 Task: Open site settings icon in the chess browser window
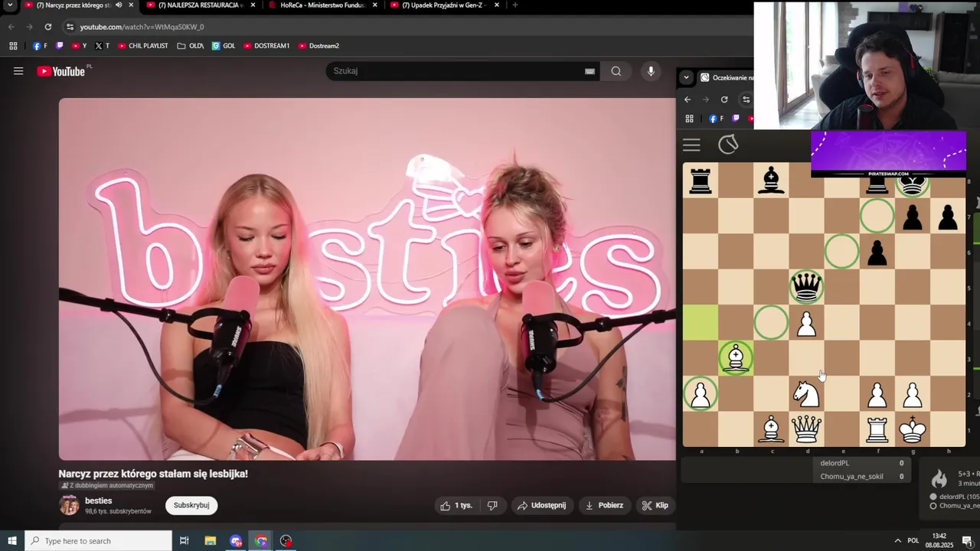click(x=746, y=99)
